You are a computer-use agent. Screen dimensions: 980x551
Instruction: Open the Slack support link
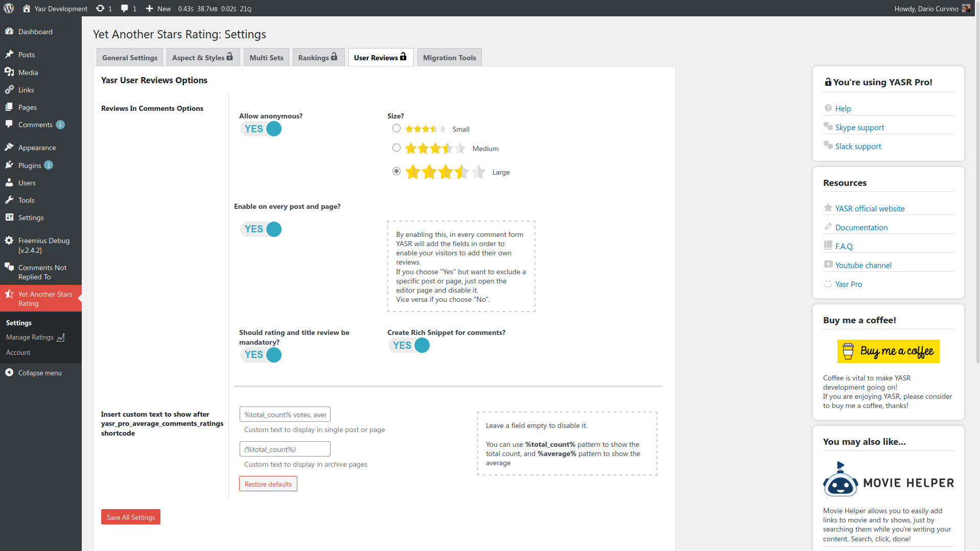coord(858,146)
